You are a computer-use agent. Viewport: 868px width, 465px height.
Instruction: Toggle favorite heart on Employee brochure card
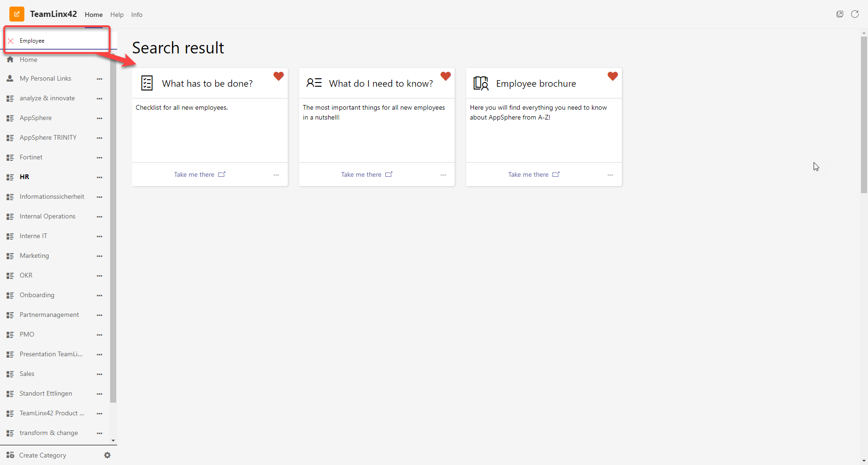613,76
